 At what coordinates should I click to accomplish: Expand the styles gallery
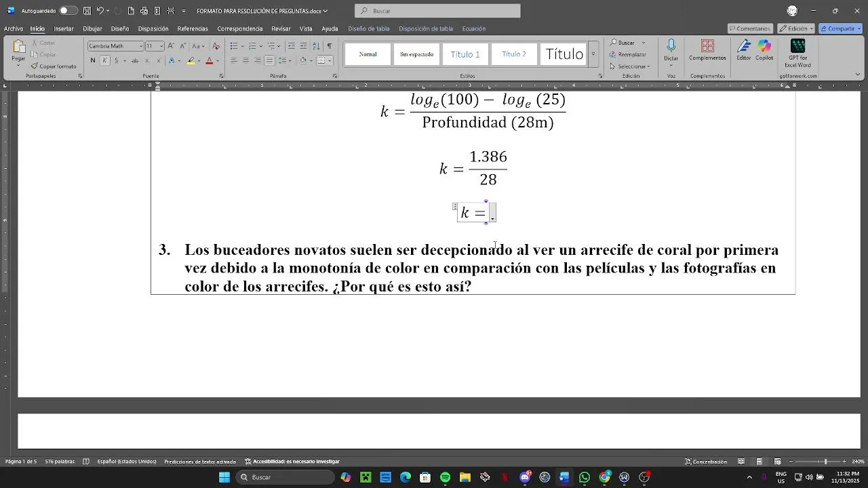coord(593,54)
